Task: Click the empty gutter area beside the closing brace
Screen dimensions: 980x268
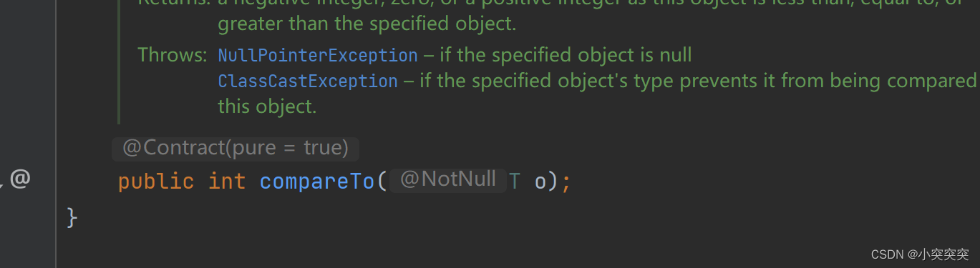Action: [x=27, y=217]
